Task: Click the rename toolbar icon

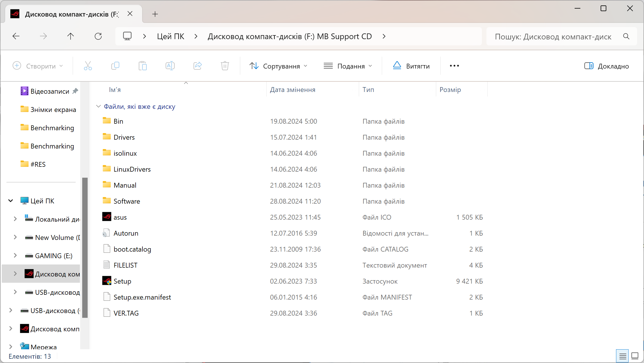Action: click(x=170, y=65)
